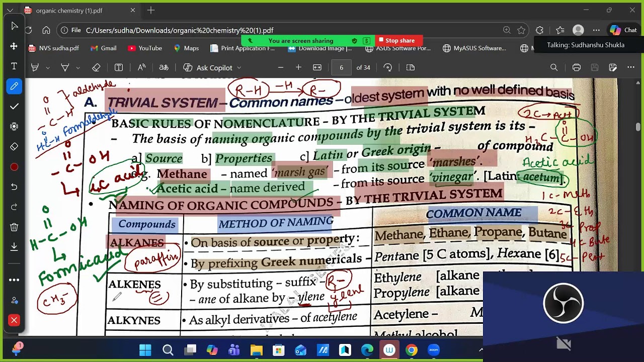Open the zoom magnifier in address bar
Screen dimensions: 644x362
coord(507,30)
